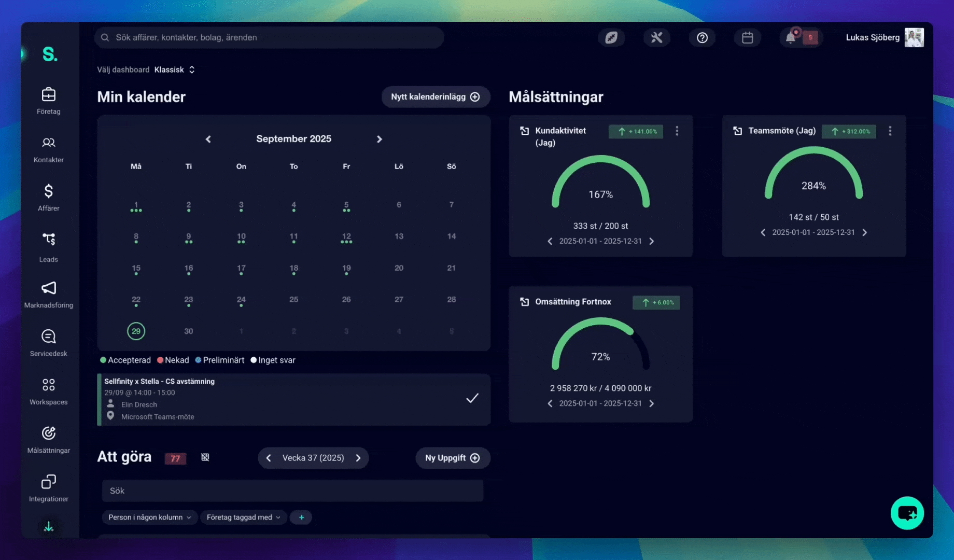Screen dimensions: 954x560
Task: Open Sellfinity x Stella - CS avstämning event
Action: tap(293, 400)
